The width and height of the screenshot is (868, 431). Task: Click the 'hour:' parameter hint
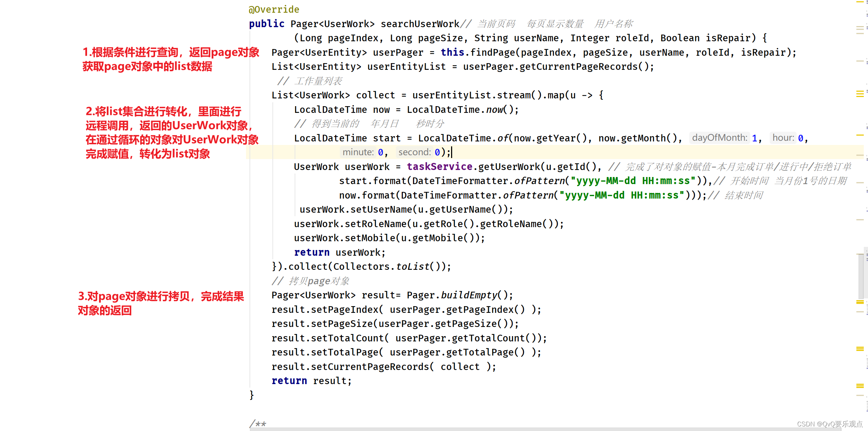point(783,138)
